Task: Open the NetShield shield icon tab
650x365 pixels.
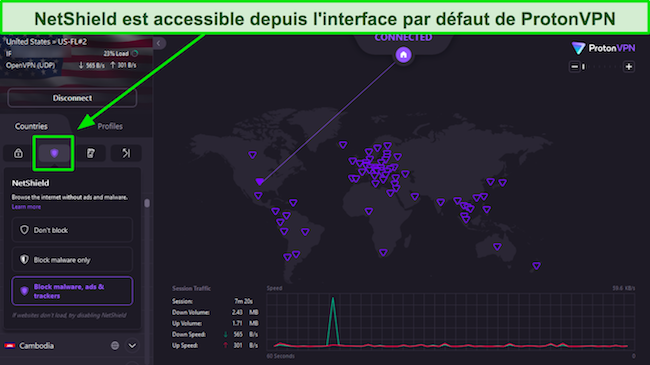Action: tap(54, 153)
